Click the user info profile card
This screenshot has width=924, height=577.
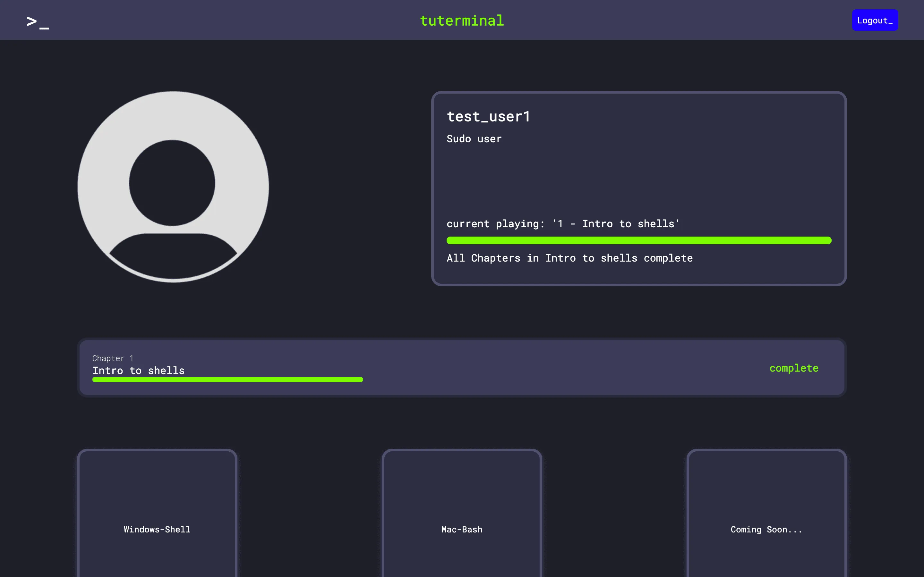pos(639,176)
